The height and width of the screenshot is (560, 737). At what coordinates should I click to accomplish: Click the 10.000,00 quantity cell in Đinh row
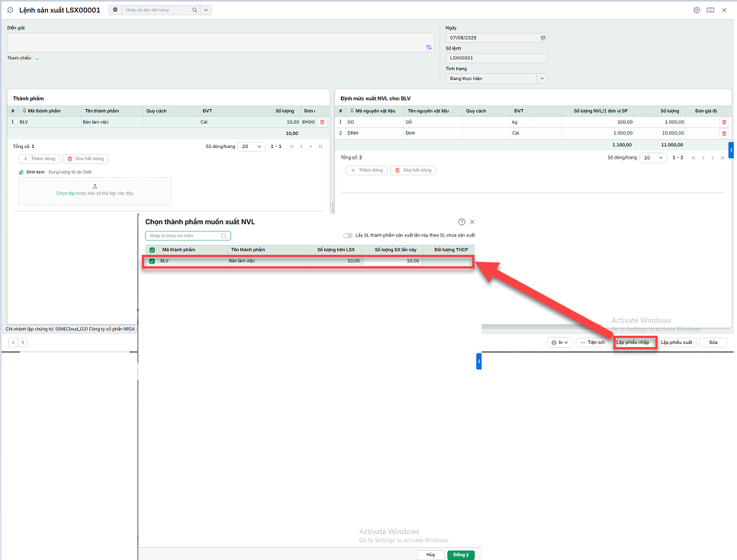(x=661, y=133)
